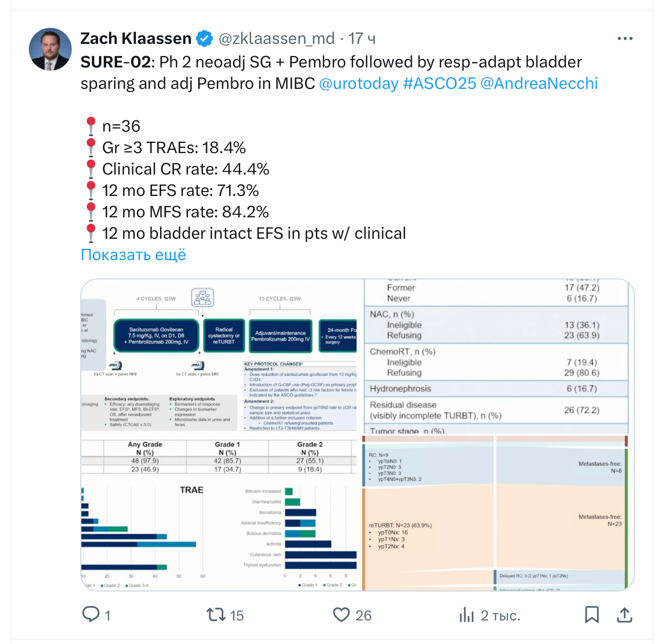The image size is (666, 644).
Task: Click the retweet arrows icon
Action: pos(216,615)
